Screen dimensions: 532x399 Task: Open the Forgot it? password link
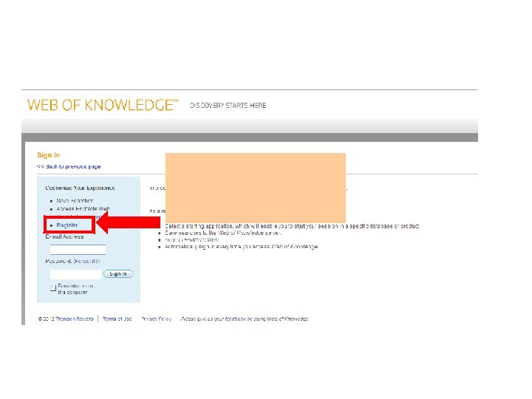87,262
